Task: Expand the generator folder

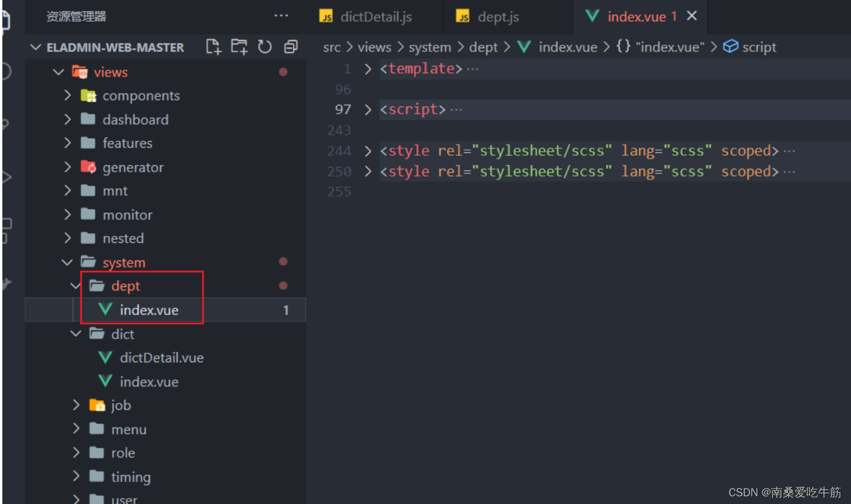Action: click(x=68, y=167)
